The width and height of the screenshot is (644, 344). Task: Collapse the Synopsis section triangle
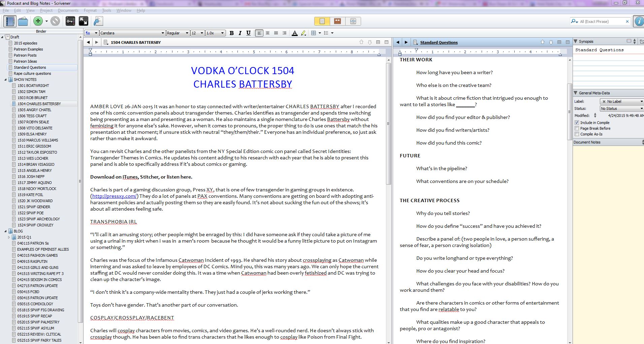tap(576, 41)
